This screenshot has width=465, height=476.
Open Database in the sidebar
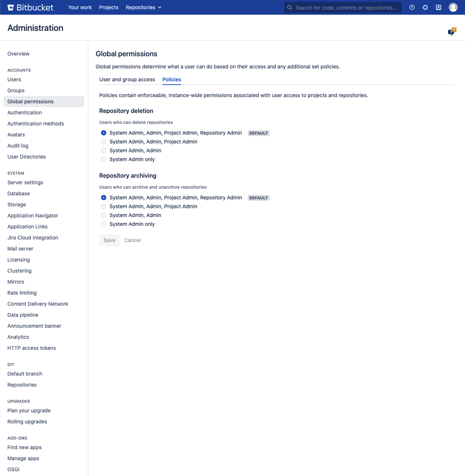(x=19, y=193)
